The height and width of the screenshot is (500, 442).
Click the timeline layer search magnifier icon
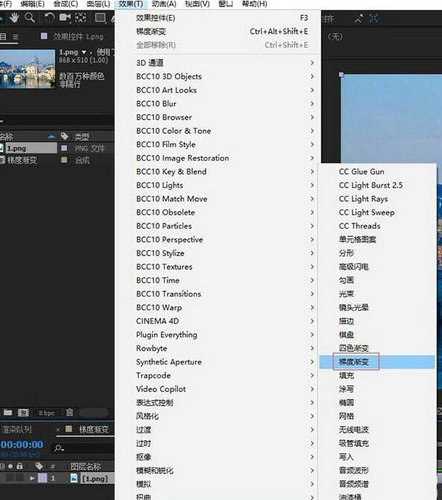[x=59, y=448]
